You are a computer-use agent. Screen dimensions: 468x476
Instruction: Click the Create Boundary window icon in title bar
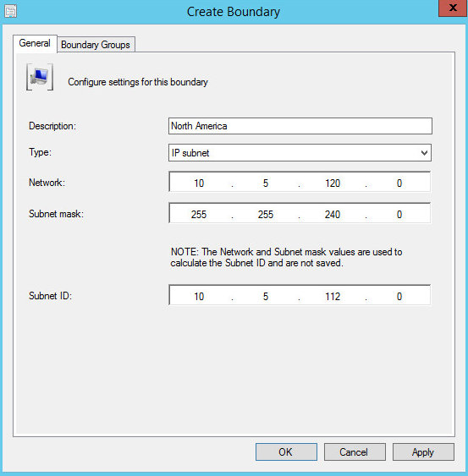[x=11, y=11]
